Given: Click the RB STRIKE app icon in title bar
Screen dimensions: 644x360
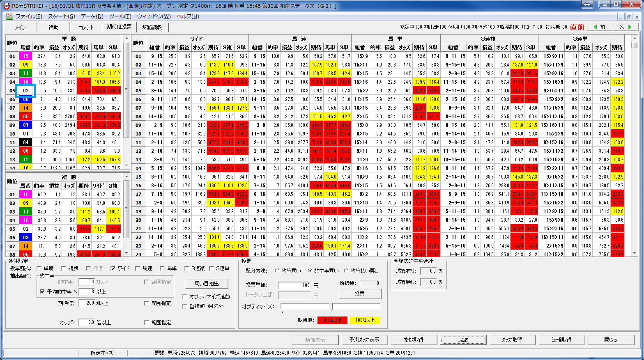Looking at the screenshot, I should 6,6.
